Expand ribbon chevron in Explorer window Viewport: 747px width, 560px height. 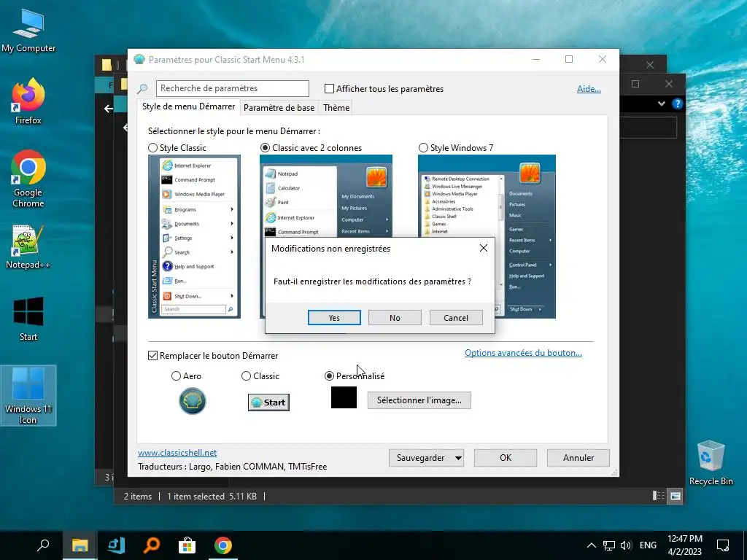coord(661,104)
